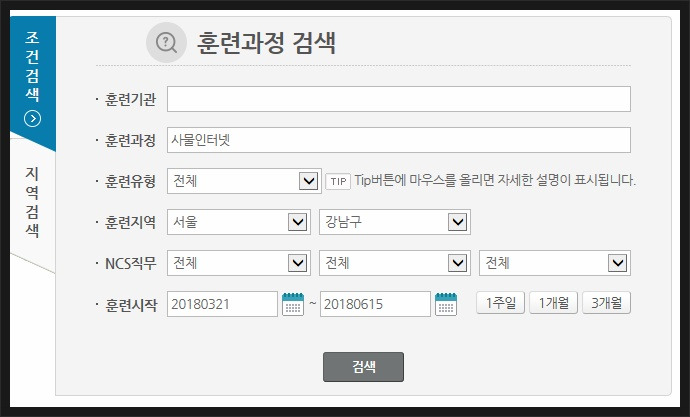Open the second NCS직무 전체 dropdown
690x417 pixels.
[x=395, y=263]
